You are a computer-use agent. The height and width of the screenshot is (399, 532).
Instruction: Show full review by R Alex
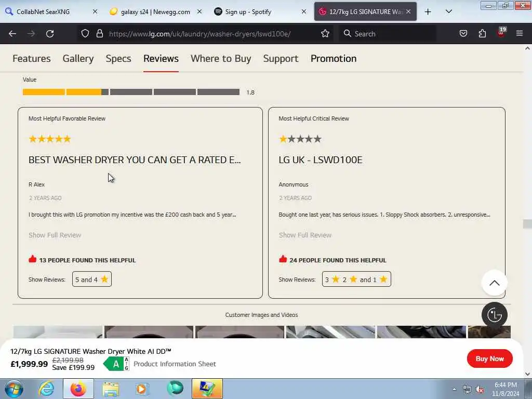[55, 235]
